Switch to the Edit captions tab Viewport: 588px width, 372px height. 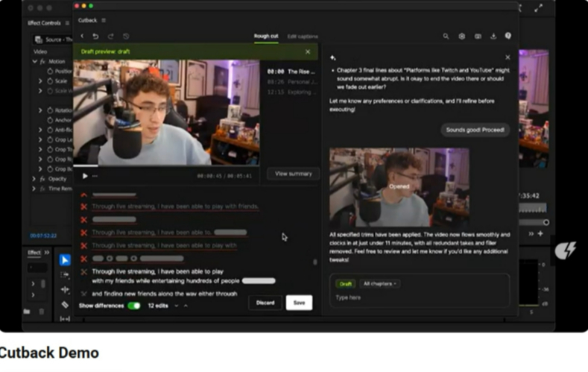pyautogui.click(x=303, y=36)
